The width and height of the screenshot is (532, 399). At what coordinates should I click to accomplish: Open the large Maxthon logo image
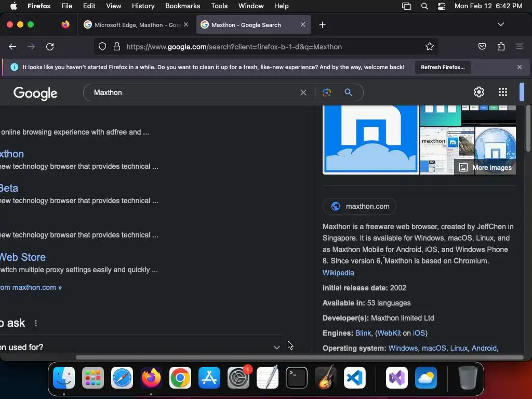(x=371, y=139)
